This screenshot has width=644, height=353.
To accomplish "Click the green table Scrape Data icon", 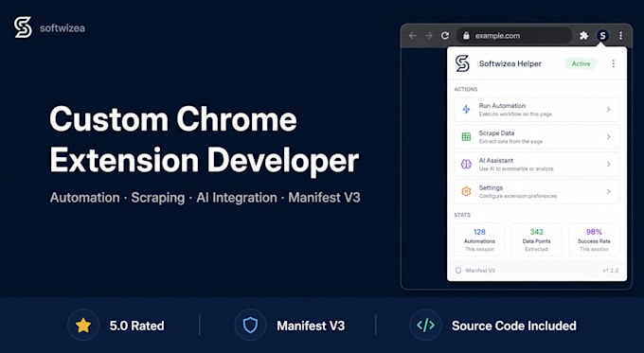I will (x=466, y=136).
